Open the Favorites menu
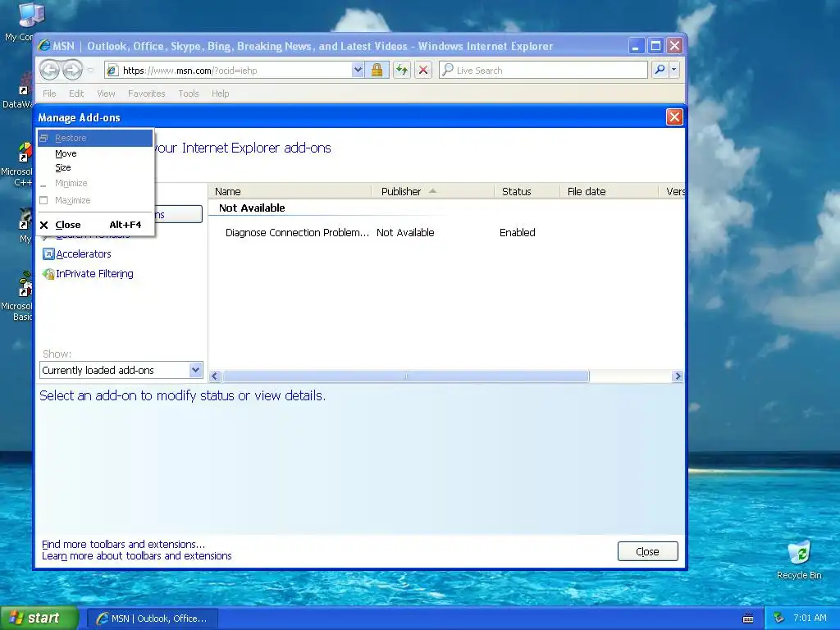Viewport: 840px width, 630px height. pos(146,94)
